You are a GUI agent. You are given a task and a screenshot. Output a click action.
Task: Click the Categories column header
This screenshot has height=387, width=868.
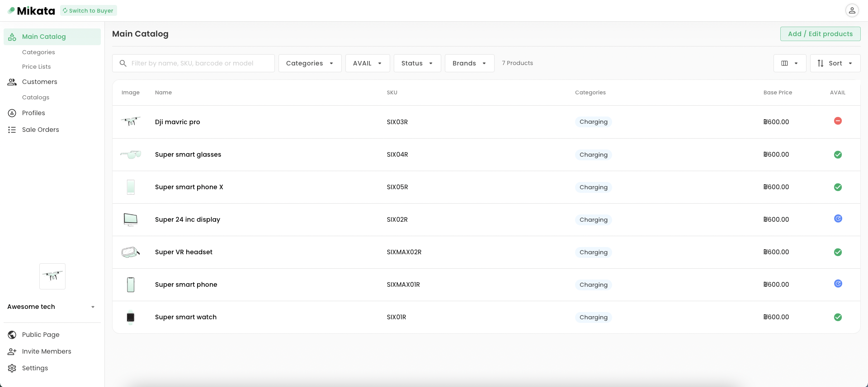(590, 93)
